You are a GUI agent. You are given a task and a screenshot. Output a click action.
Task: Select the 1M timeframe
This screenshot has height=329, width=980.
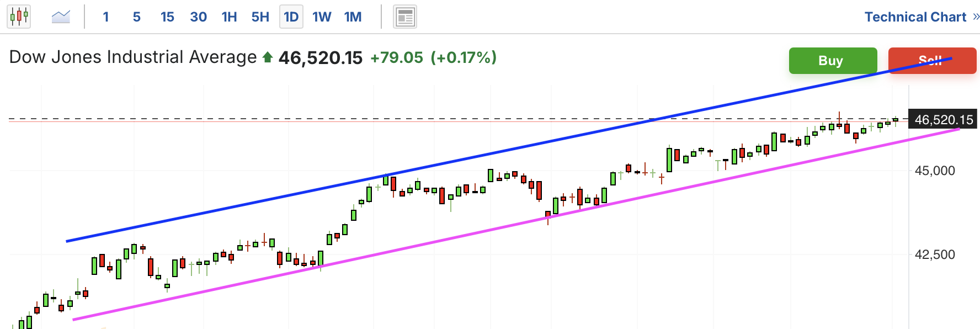tap(353, 17)
